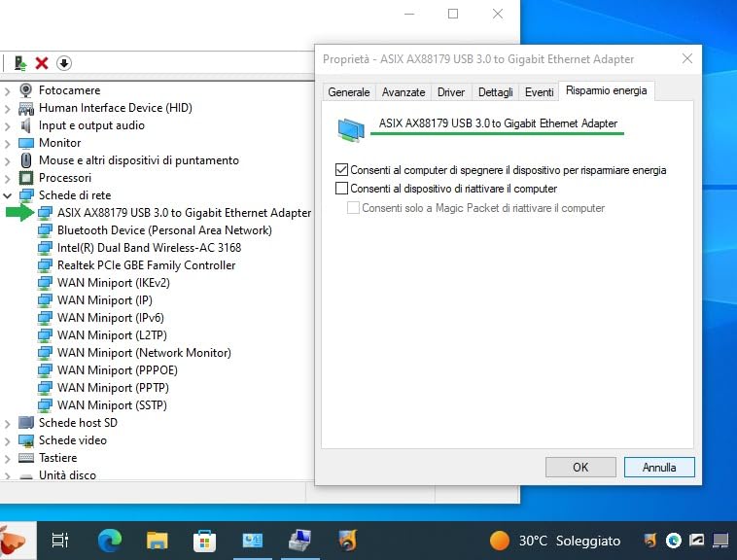Expand the Human Interface Device category
The image size is (737, 560).
point(7,109)
